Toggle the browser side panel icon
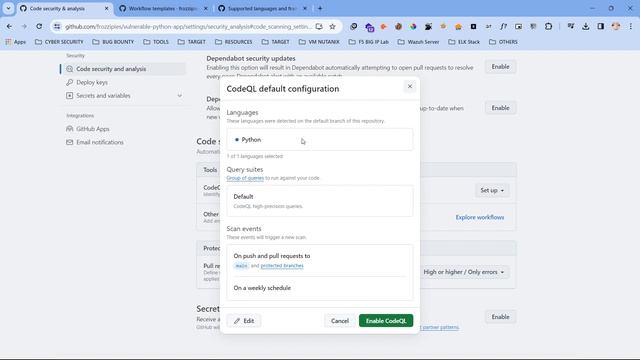The image size is (640, 360). 601,27
